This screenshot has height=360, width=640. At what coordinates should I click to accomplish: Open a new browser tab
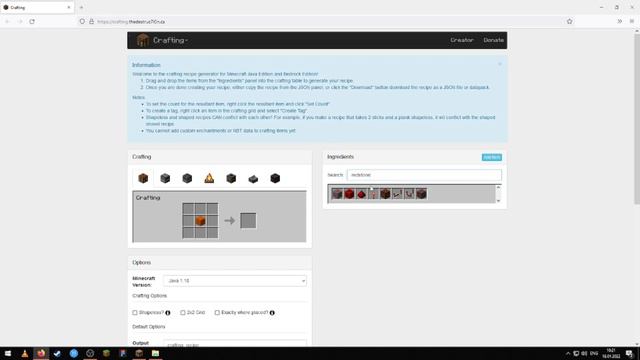(x=81, y=7)
